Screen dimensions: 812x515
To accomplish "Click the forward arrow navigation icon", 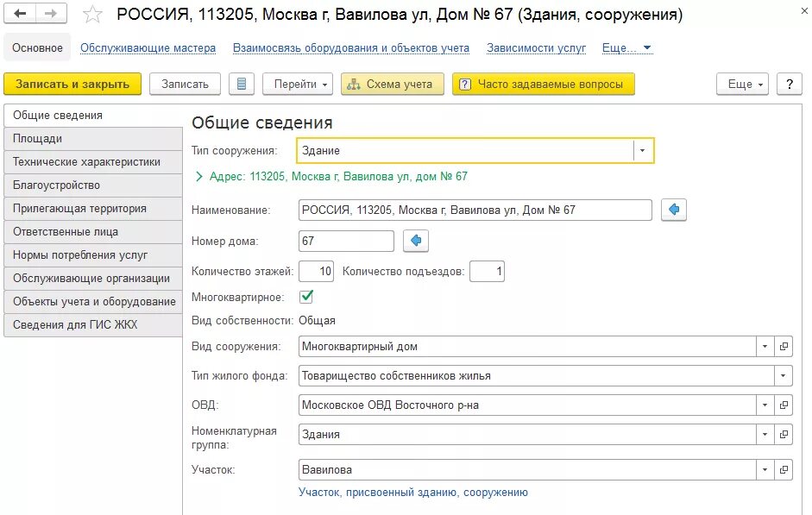I will (x=51, y=14).
